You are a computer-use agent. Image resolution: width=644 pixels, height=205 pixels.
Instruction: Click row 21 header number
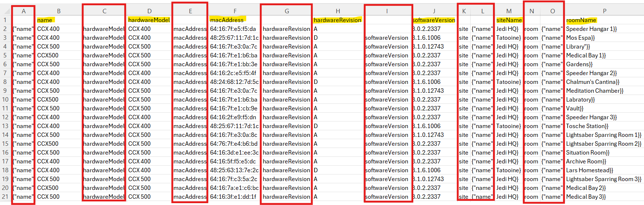coord(5,197)
